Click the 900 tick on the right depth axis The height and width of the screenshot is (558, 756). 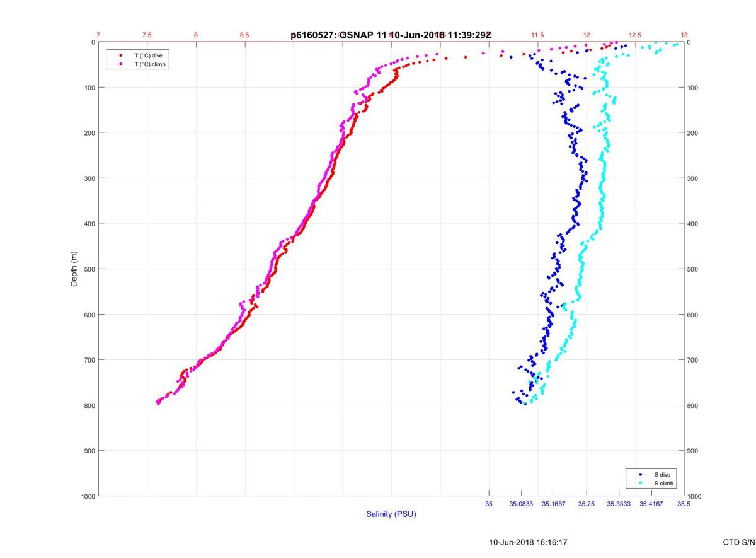pyautogui.click(x=693, y=451)
